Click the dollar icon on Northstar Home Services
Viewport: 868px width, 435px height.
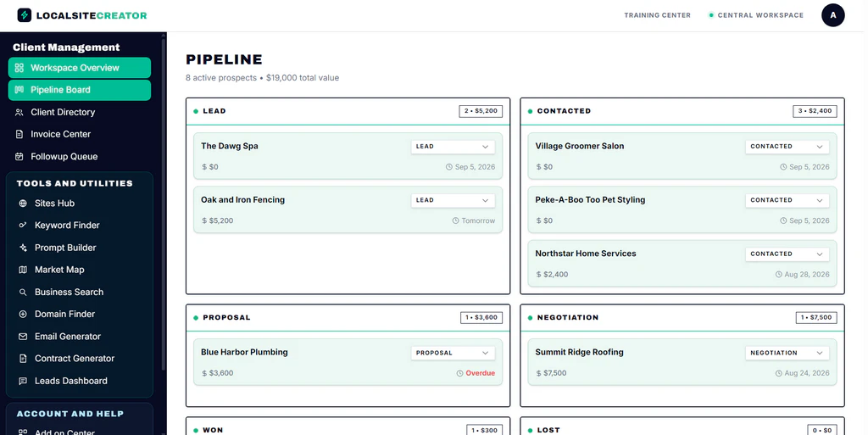[538, 274]
